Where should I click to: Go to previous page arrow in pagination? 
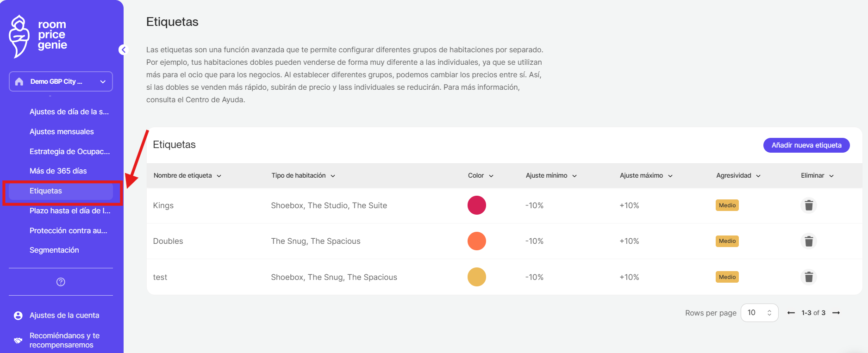[x=791, y=313]
